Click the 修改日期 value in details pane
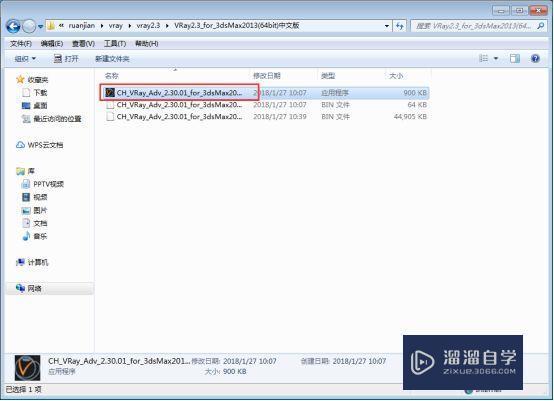 click(x=250, y=361)
